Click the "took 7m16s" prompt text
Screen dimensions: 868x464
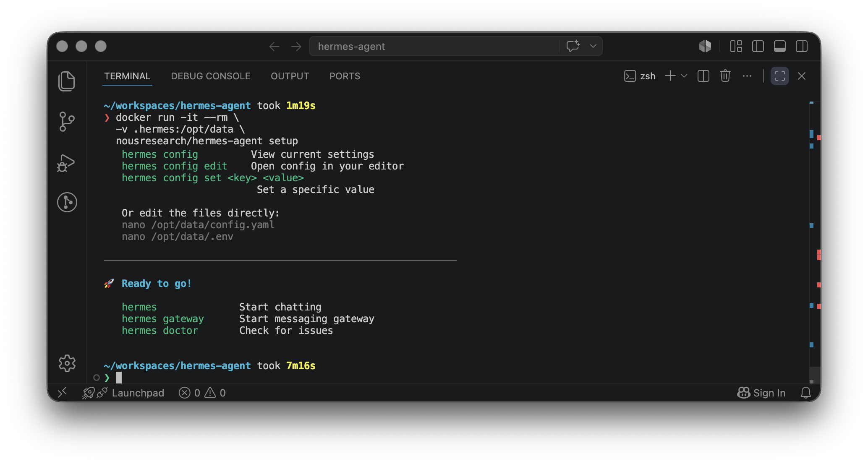click(x=286, y=366)
